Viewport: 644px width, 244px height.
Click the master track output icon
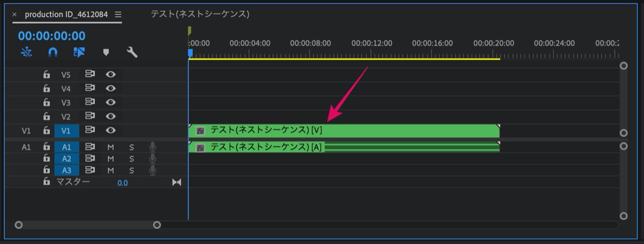pyautogui.click(x=177, y=183)
